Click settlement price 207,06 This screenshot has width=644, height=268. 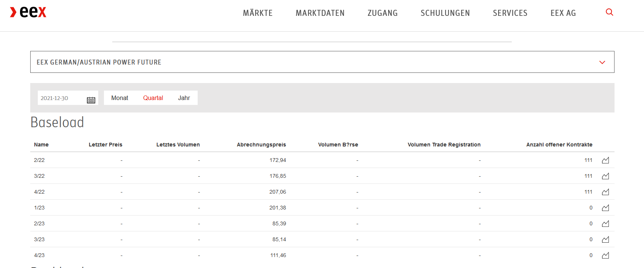tap(278, 192)
